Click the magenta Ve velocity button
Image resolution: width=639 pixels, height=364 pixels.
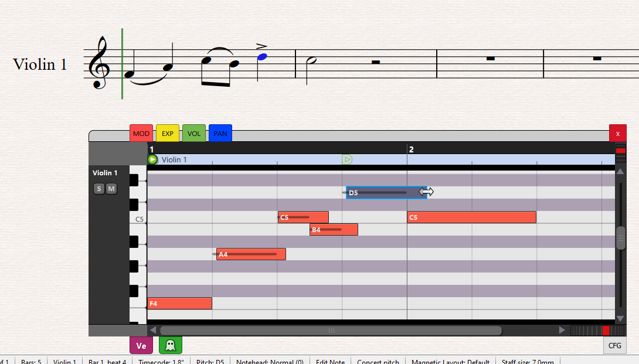[x=141, y=345]
